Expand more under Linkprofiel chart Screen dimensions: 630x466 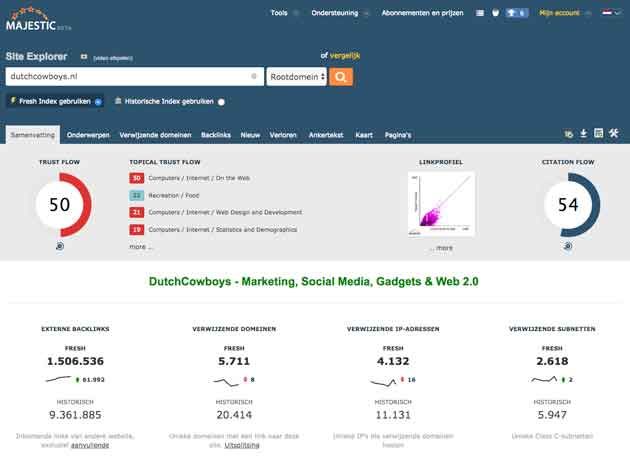[x=442, y=248]
